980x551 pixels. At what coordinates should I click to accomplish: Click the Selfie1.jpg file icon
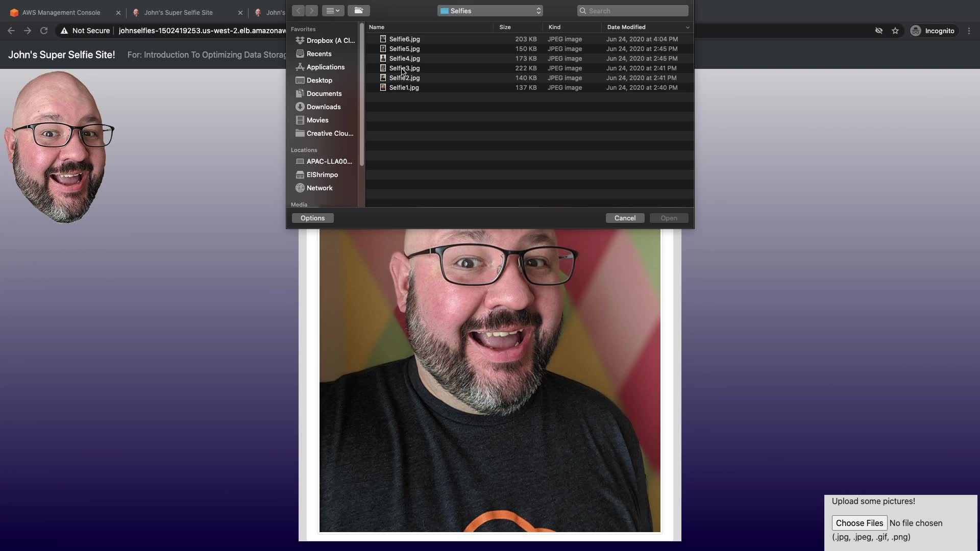[x=383, y=88]
